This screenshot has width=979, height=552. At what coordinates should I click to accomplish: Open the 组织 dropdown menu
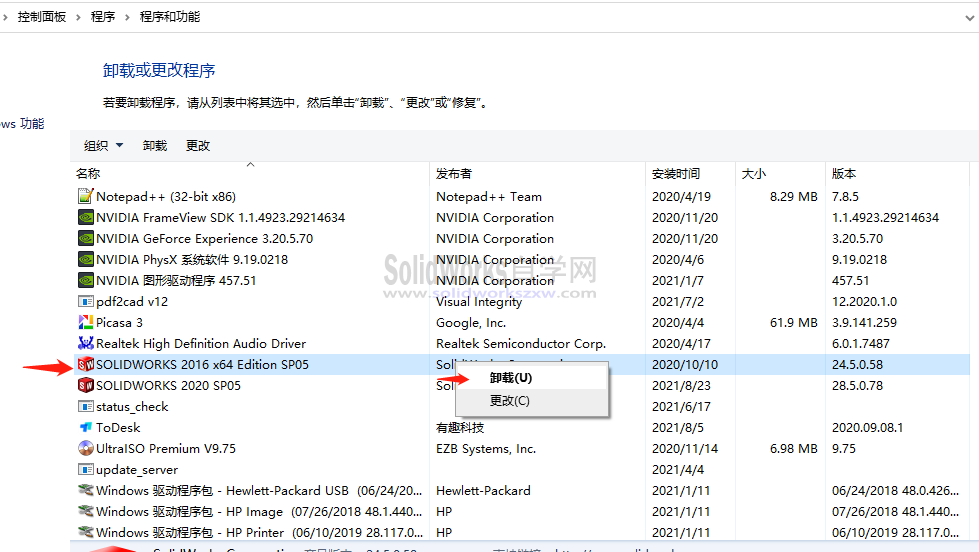[x=104, y=145]
